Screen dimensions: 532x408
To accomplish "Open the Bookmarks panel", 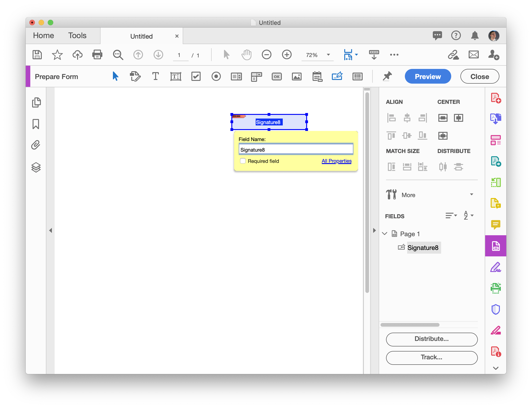I will click(x=36, y=124).
